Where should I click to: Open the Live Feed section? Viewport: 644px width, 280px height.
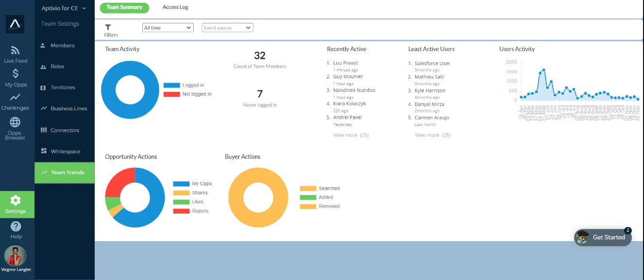16,54
